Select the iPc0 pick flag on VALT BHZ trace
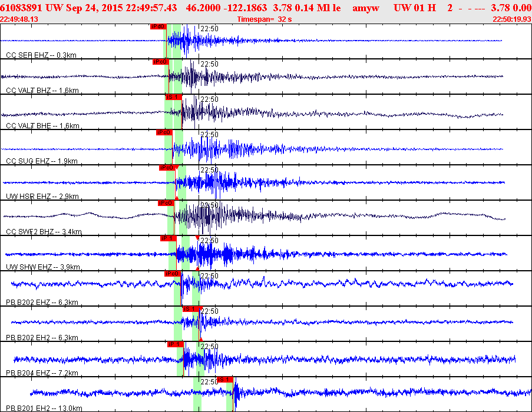The height and width of the screenshot is (412, 532). [x=160, y=62]
